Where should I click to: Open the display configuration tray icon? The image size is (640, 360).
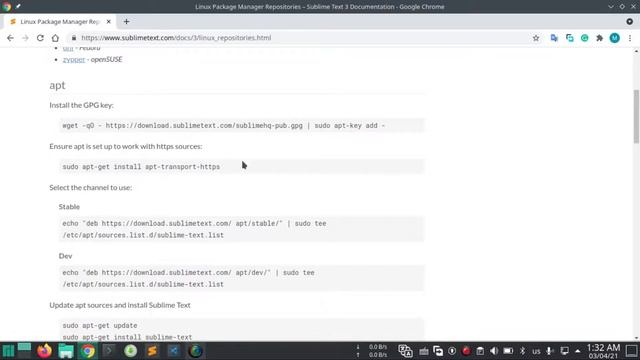[564, 351]
